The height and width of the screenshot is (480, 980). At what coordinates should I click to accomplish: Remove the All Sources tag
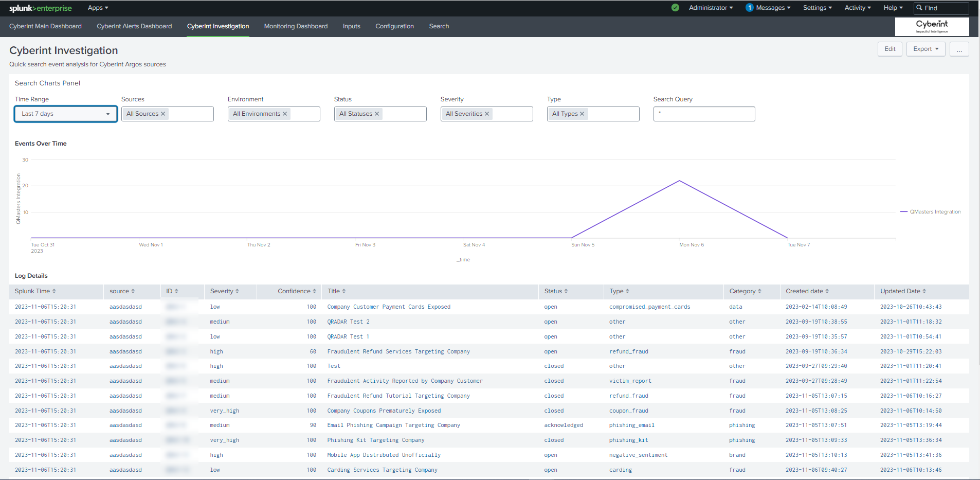[163, 114]
